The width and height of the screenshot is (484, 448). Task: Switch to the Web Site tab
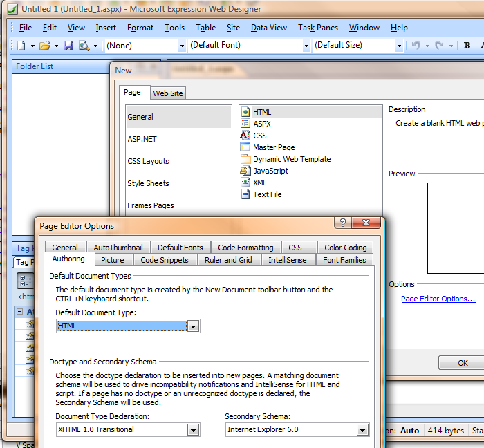[168, 93]
